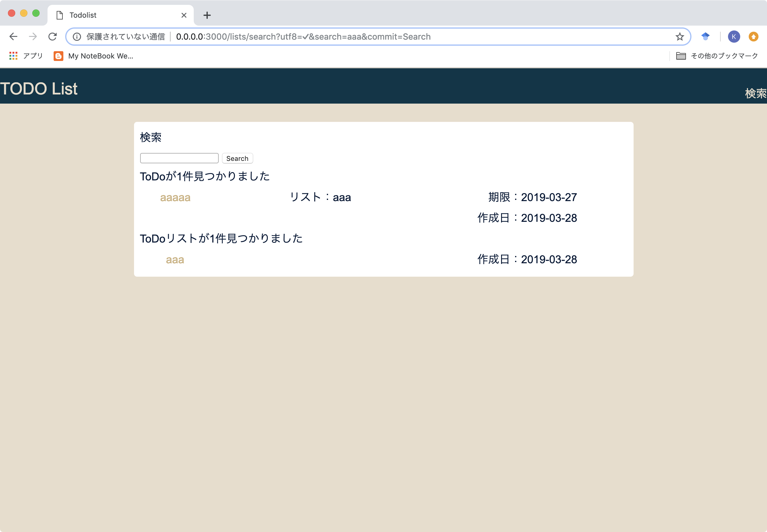Open the aaaaa ToDo link

point(175,197)
